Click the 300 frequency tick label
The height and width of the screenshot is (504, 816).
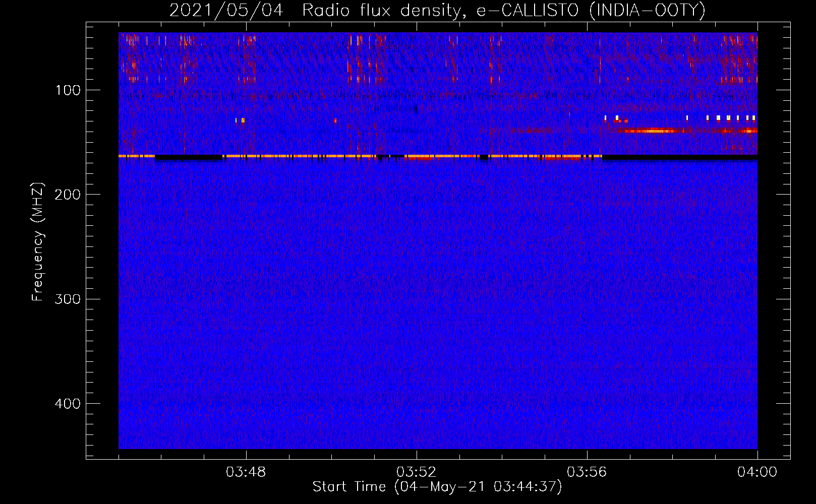[68, 299]
